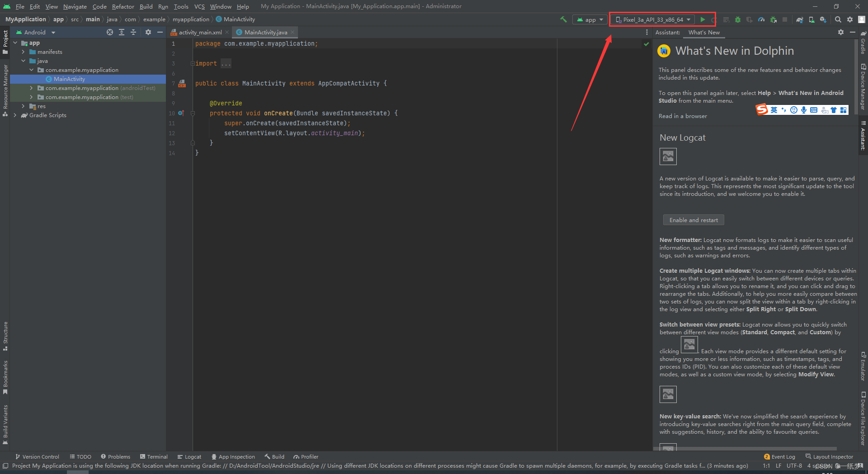
Task: Click related XML file gutter icon on line 7
Action: pyautogui.click(x=182, y=83)
